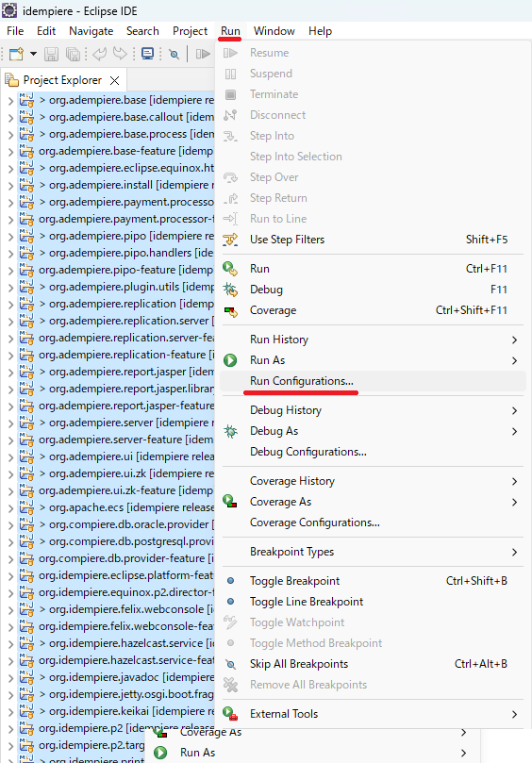
Task: Click org.idempiere.hazelcast.service project icon
Action: tap(26, 644)
